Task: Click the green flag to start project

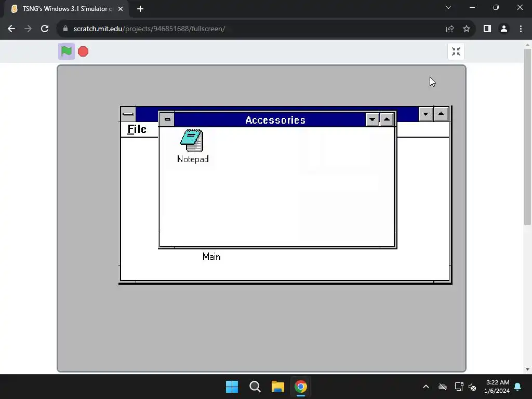Action: pyautogui.click(x=66, y=51)
